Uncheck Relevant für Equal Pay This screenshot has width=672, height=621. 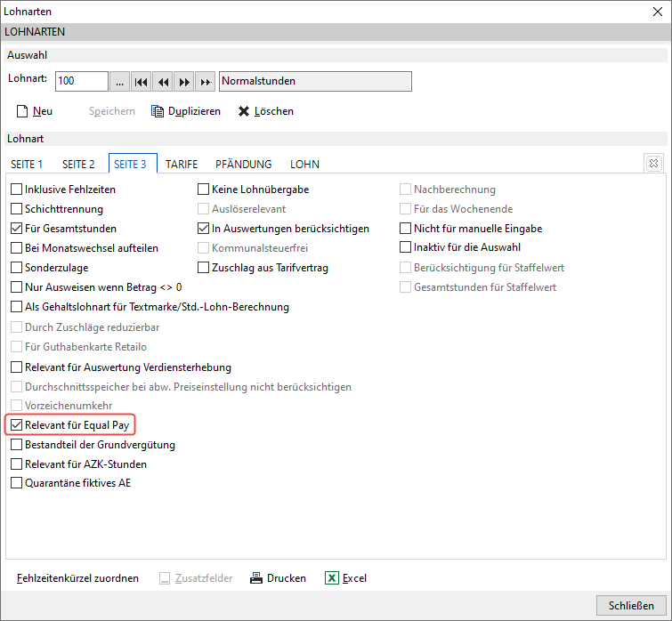[16, 425]
